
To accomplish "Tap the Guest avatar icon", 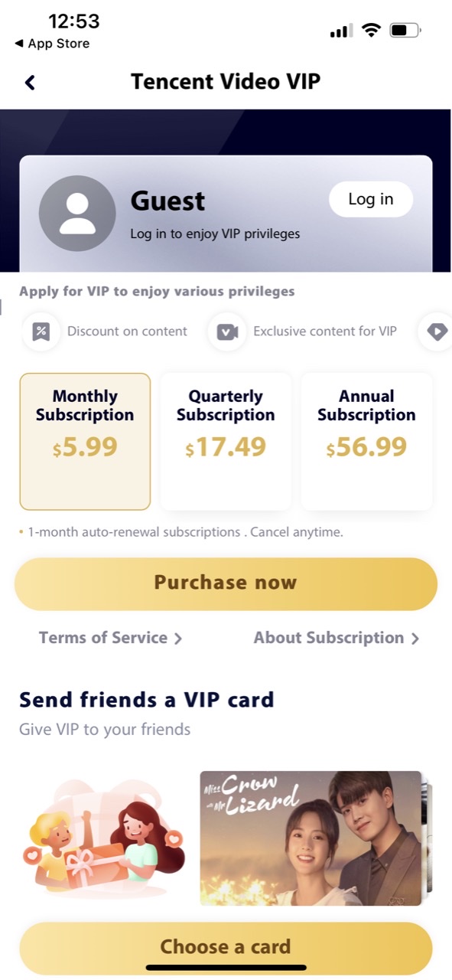I will tap(77, 214).
